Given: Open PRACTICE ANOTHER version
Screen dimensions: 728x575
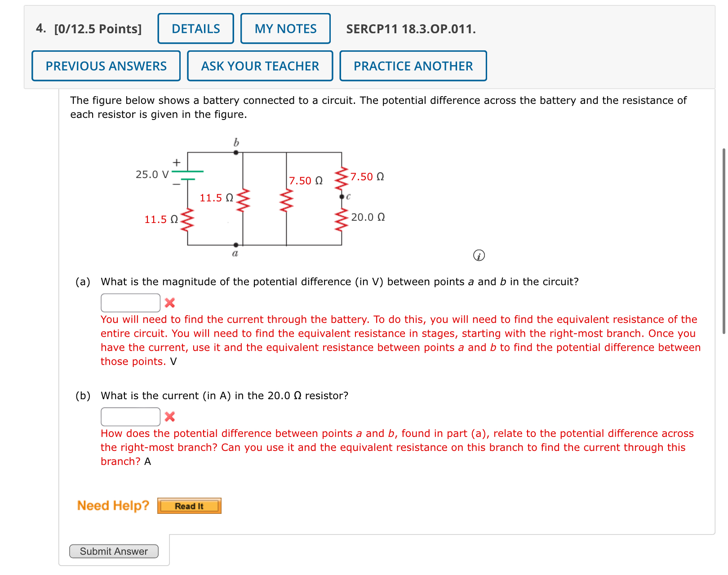Looking at the screenshot, I should pyautogui.click(x=413, y=66).
